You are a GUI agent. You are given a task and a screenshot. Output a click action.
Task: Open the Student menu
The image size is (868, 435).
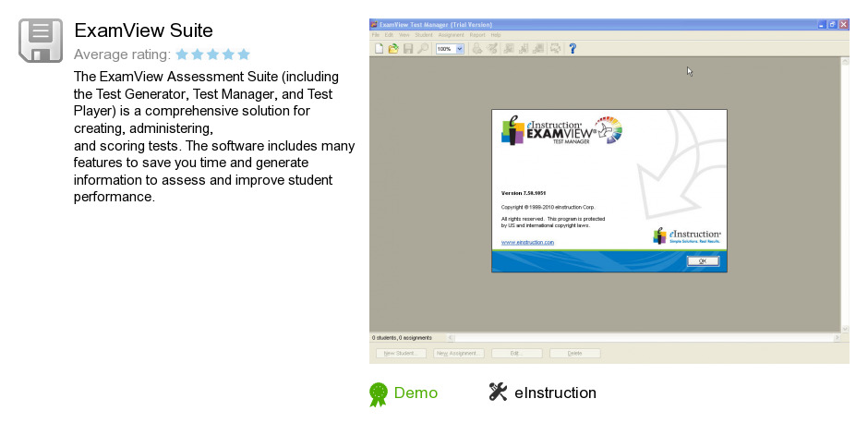[424, 35]
